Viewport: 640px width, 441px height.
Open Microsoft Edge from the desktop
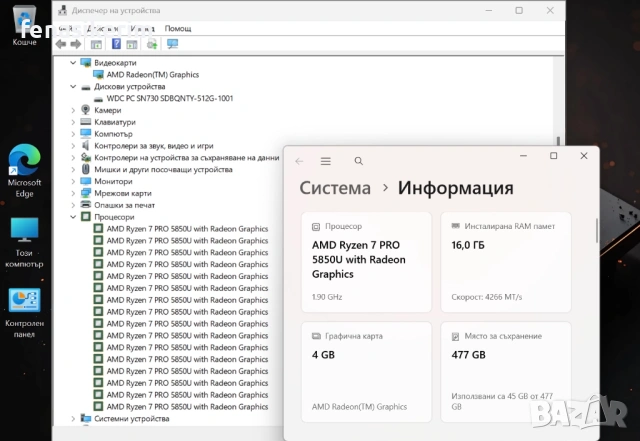[x=24, y=171]
